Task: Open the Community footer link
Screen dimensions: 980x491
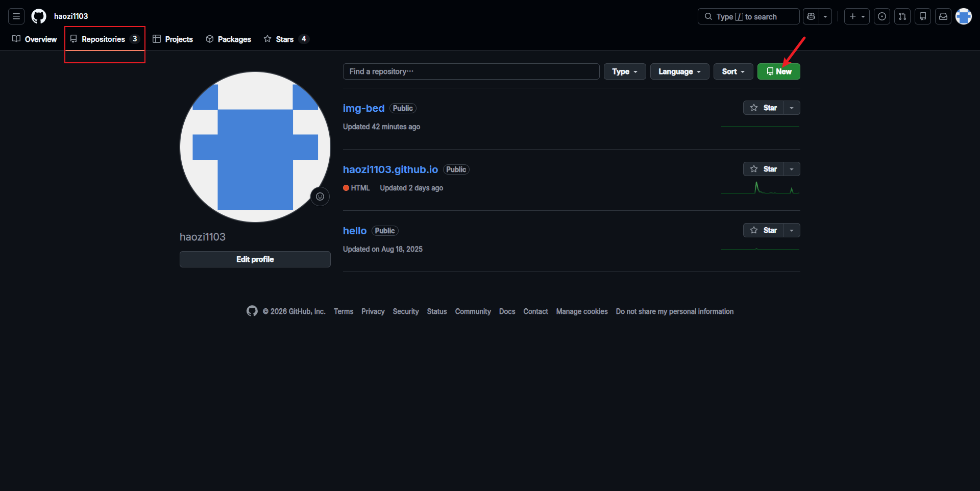Action: [473, 311]
